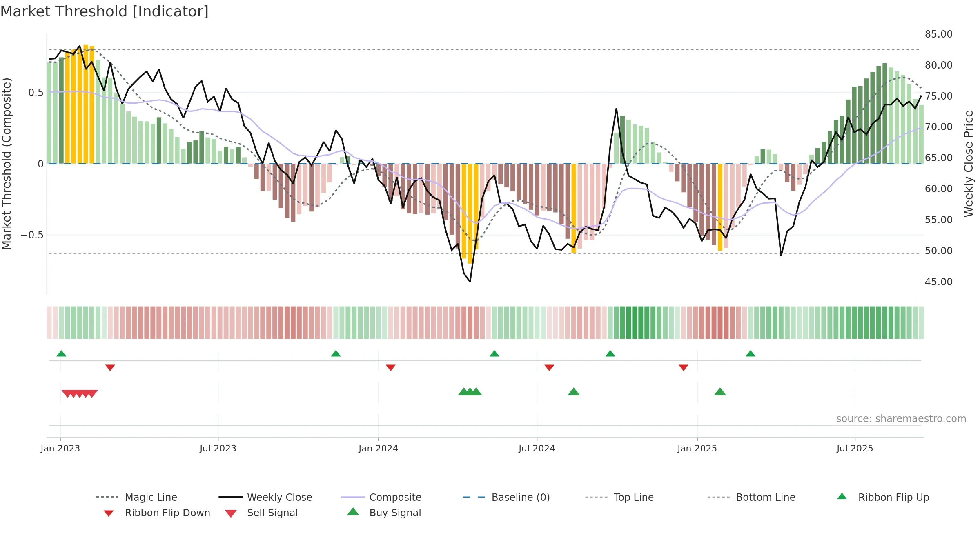Toggle the Bottom Line legend entry
Image resolution: width=980 pixels, height=551 pixels.
coord(751,497)
